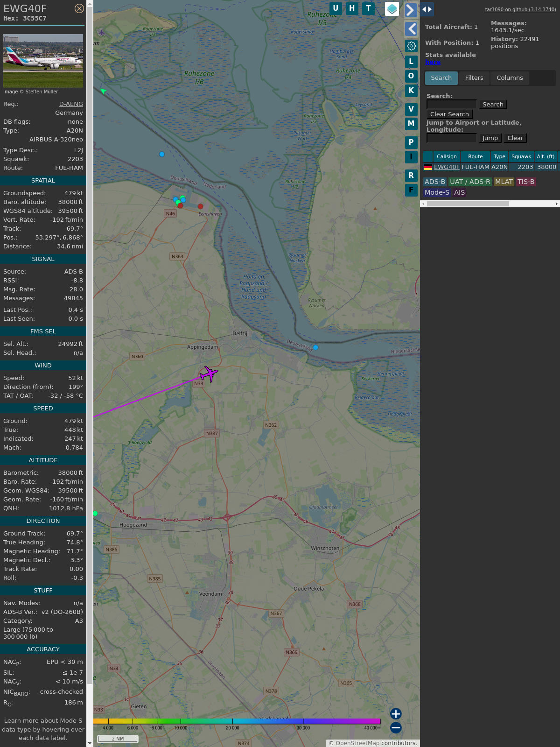Click the green arrow marker on map
Image resolution: width=560 pixels, height=747 pixels.
(x=103, y=91)
